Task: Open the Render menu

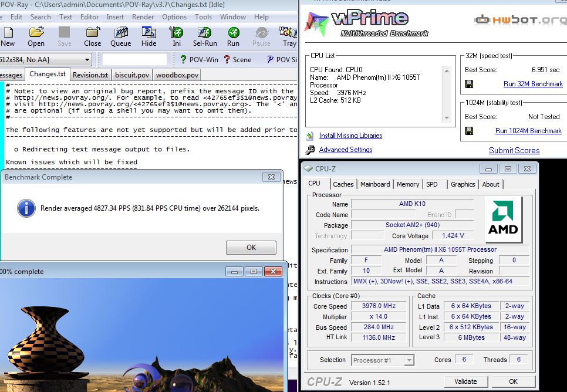Action: click(143, 17)
